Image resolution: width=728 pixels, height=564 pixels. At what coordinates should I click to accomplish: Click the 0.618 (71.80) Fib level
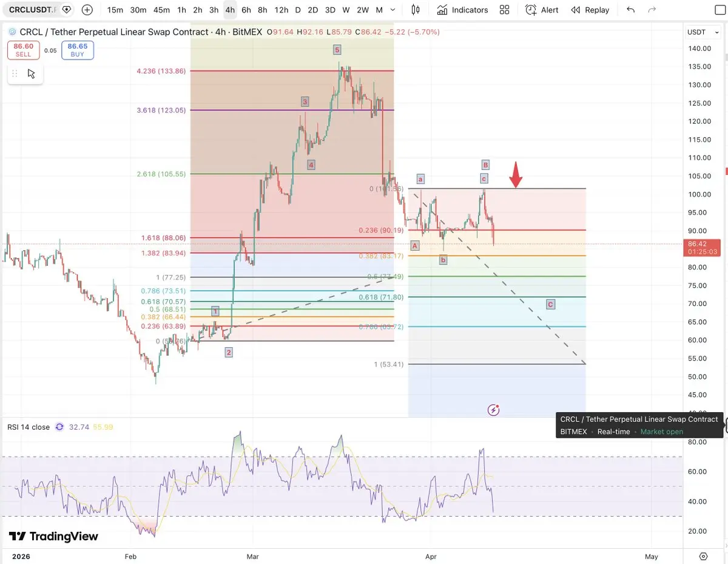pyautogui.click(x=381, y=297)
